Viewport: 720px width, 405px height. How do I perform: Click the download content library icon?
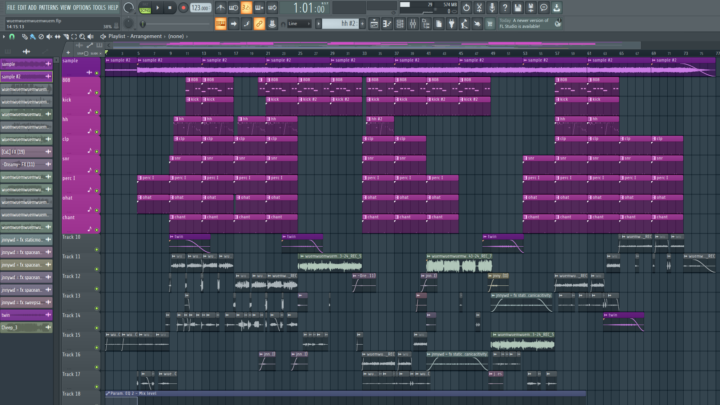(x=556, y=8)
